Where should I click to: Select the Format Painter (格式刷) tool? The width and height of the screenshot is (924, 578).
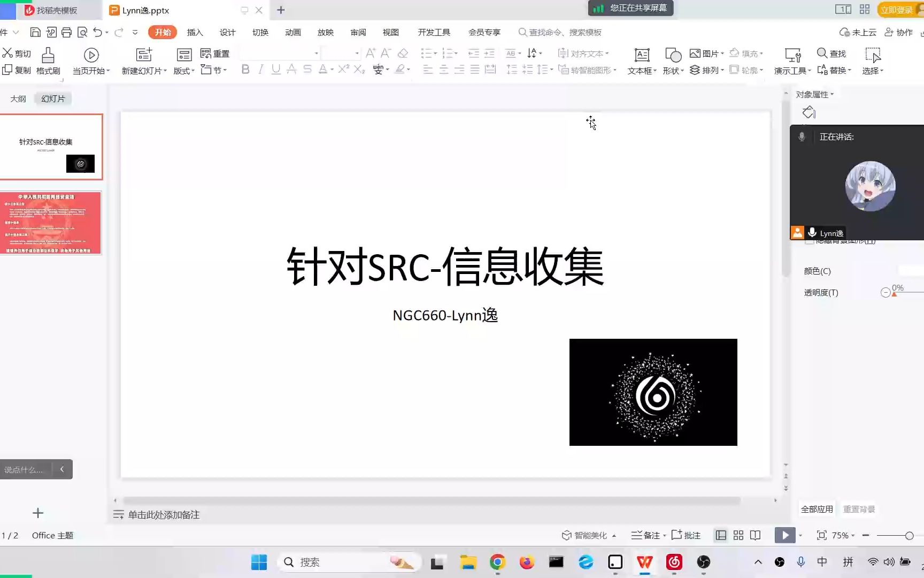point(48,61)
